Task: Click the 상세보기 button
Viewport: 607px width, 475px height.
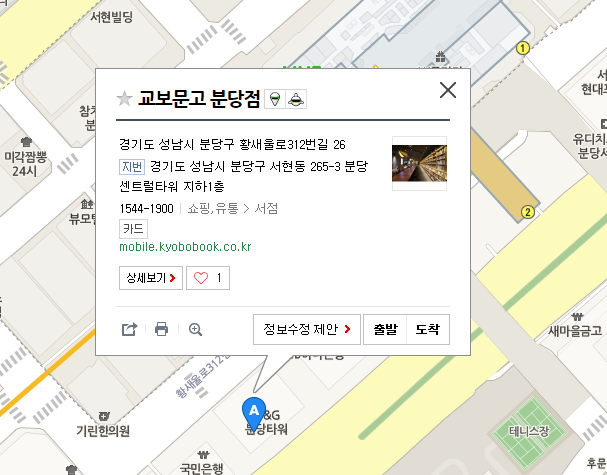Action: (151, 278)
